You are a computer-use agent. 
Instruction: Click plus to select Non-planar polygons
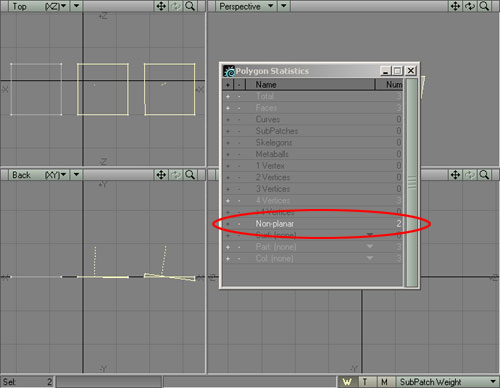(228, 224)
